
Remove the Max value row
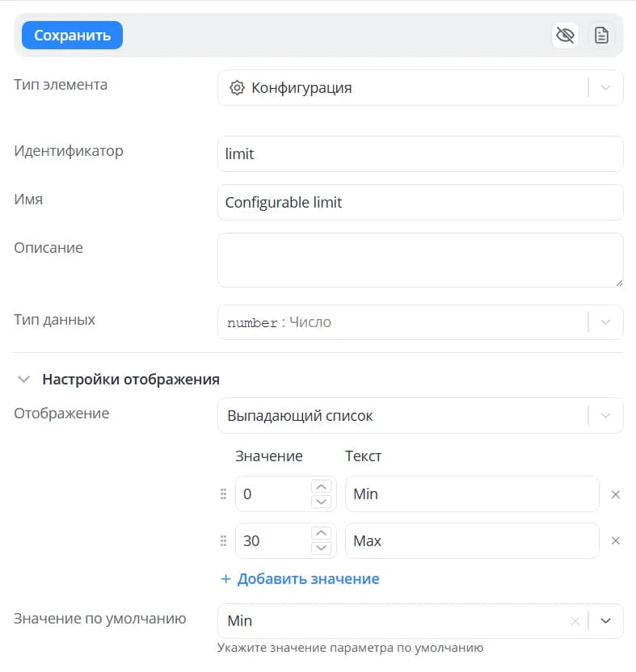point(616,541)
